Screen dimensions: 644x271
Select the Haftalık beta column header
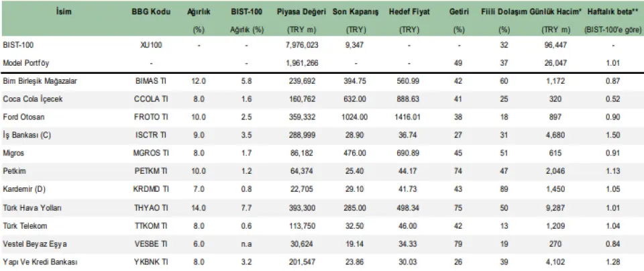point(611,12)
